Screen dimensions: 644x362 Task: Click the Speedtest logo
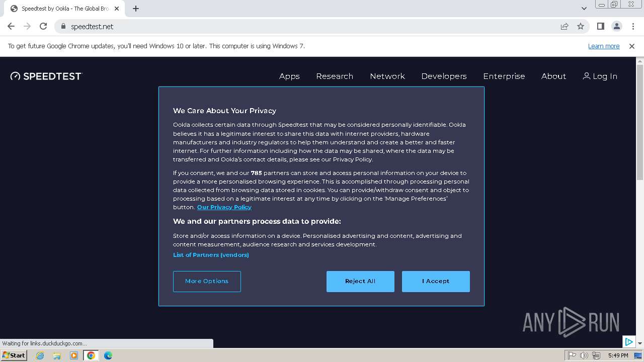(46, 76)
